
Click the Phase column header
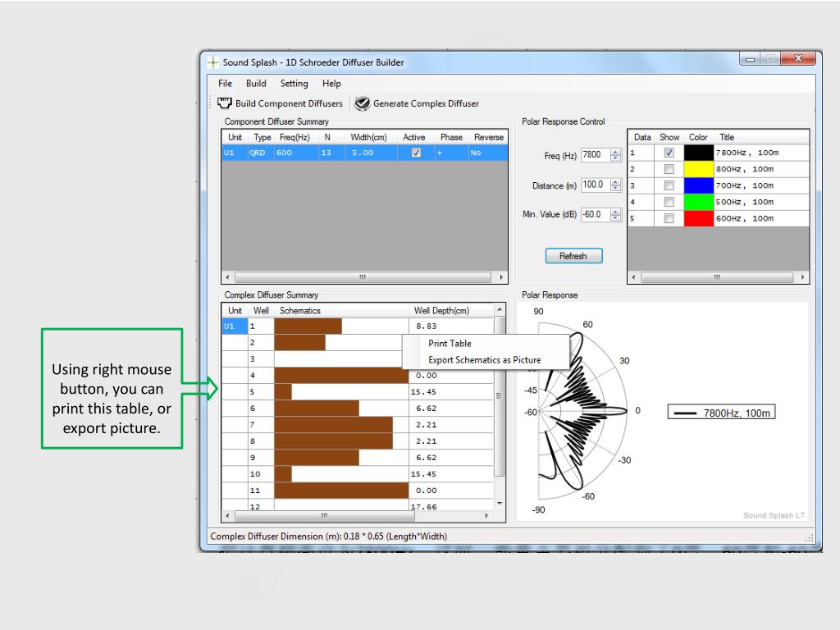click(x=451, y=137)
